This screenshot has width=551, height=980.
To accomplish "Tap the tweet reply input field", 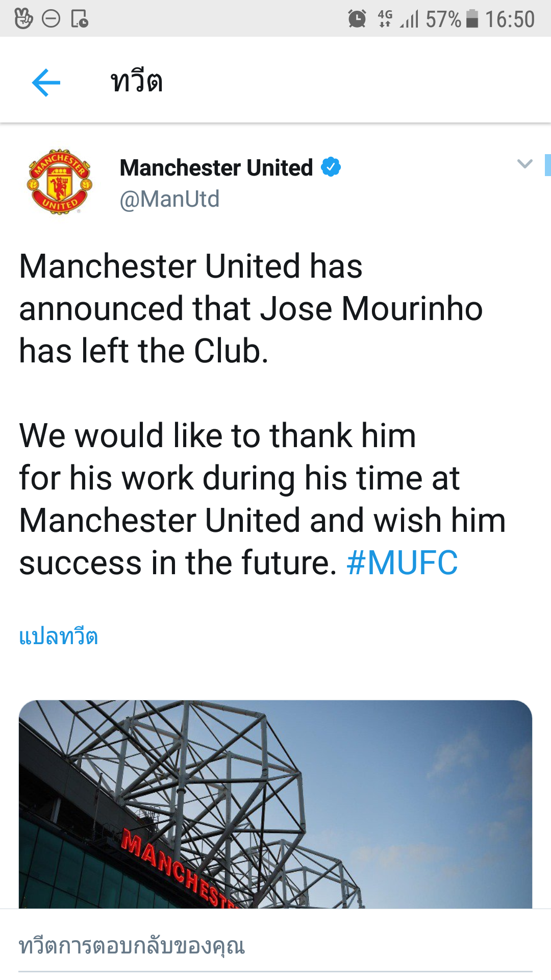I will tap(275, 946).
